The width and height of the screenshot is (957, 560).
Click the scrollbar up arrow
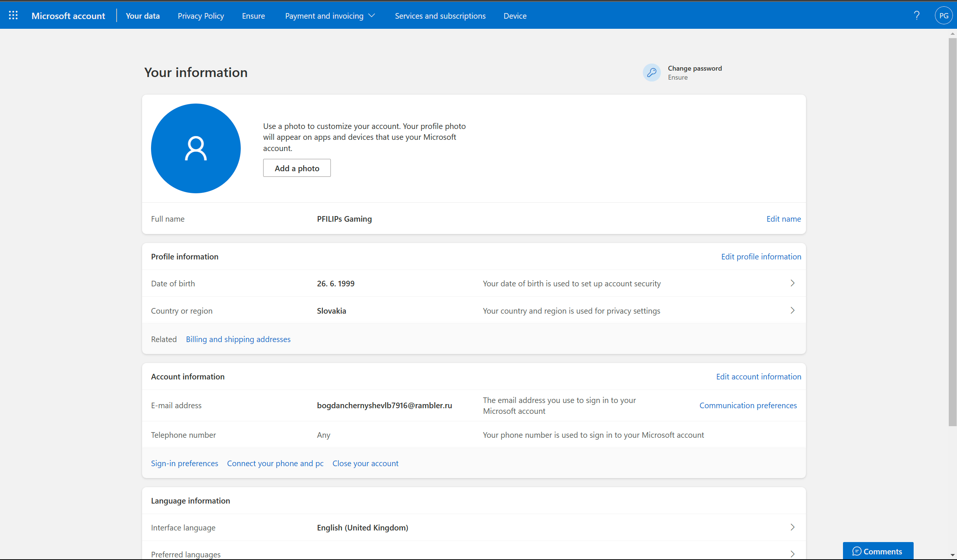click(x=953, y=33)
